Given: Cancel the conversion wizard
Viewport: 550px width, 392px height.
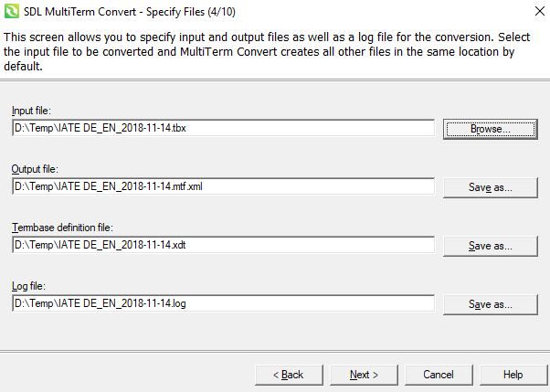Looking at the screenshot, I should (x=439, y=375).
